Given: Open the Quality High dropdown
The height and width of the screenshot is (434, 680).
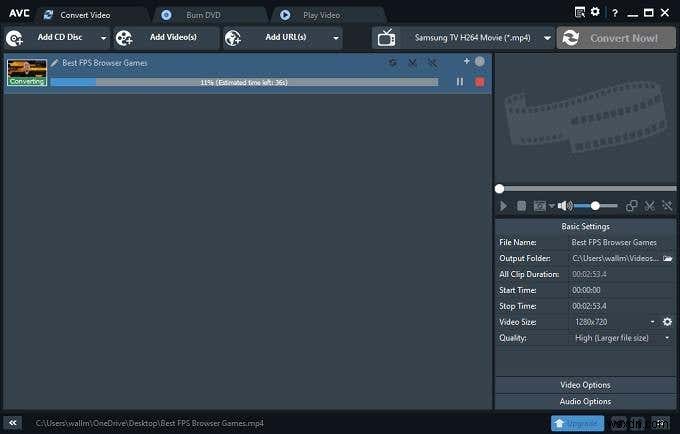Looking at the screenshot, I should tap(621, 338).
